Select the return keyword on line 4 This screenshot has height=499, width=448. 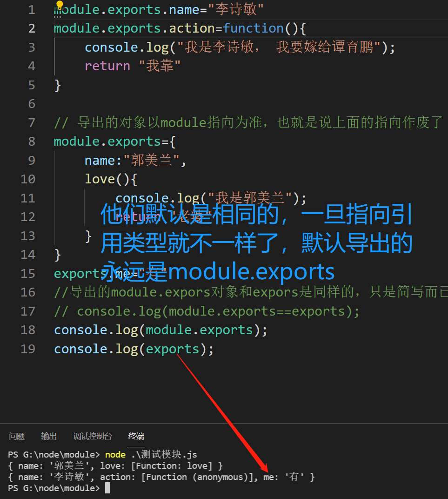click(x=107, y=66)
